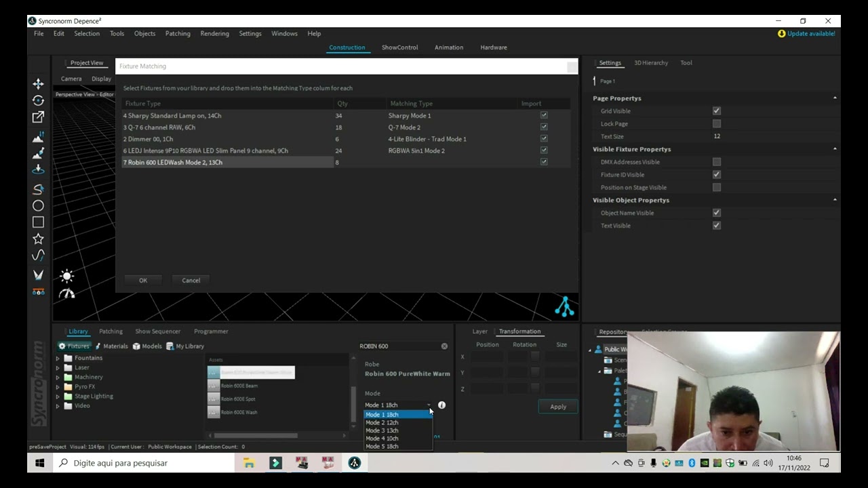The width and height of the screenshot is (868, 488).
Task: Uncheck Import for LEDJ Intense 9P10 row
Action: click(544, 150)
